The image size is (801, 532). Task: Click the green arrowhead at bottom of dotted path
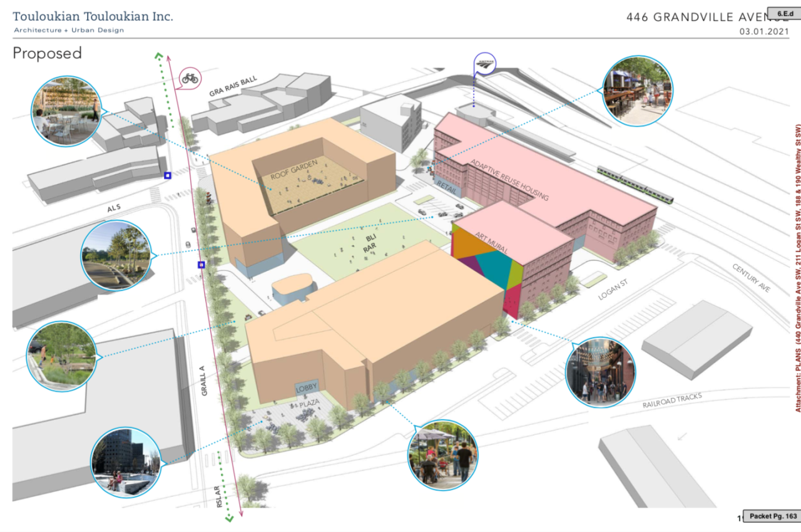point(229,518)
